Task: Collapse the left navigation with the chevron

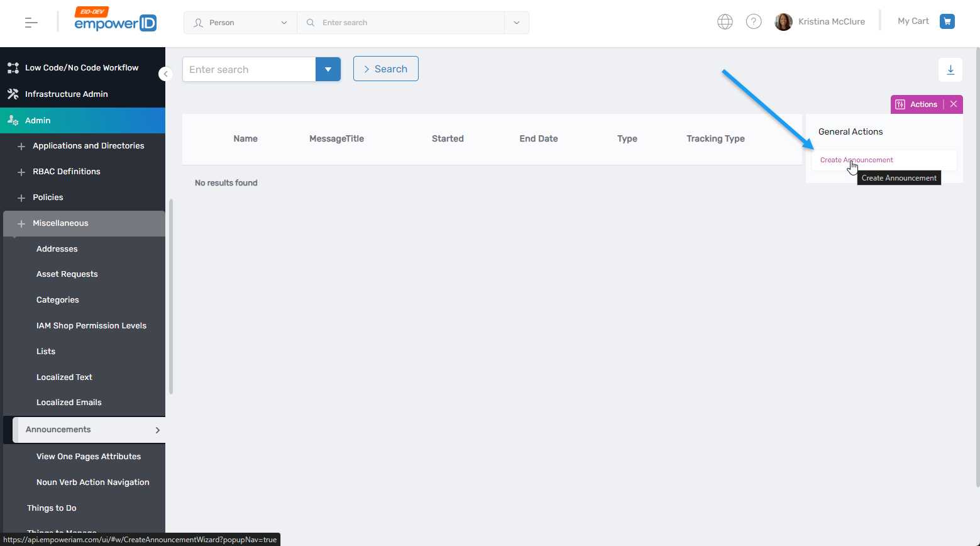Action: (165, 74)
